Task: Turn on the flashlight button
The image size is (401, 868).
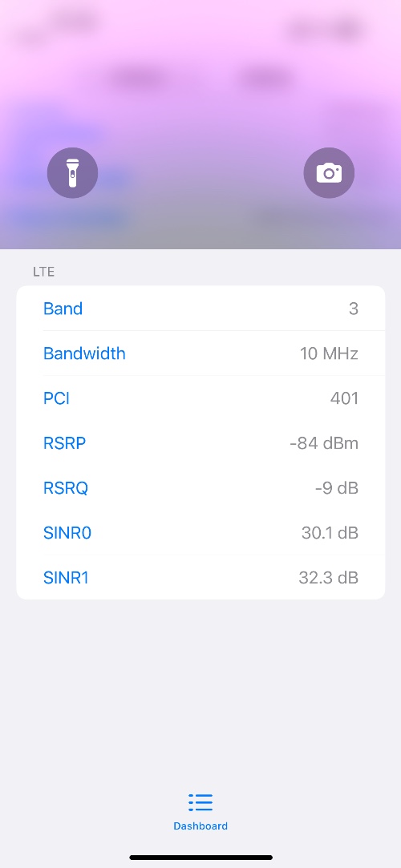Action: (72, 172)
